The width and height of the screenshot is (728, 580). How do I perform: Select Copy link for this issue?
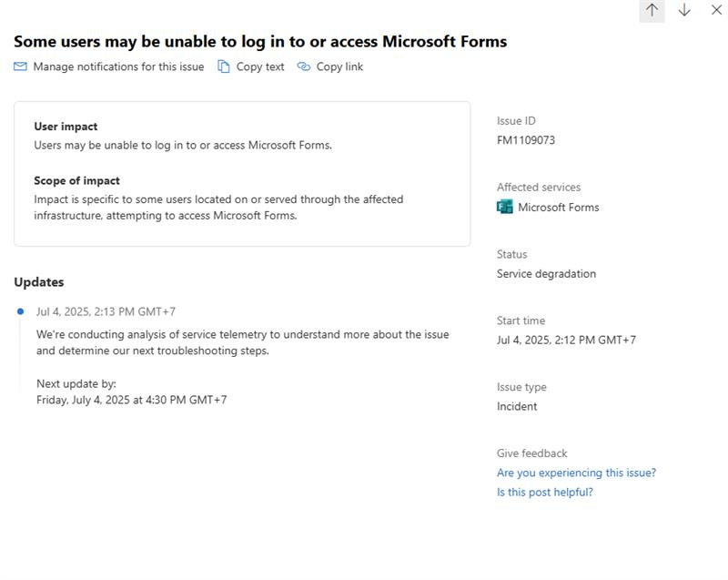coord(338,66)
